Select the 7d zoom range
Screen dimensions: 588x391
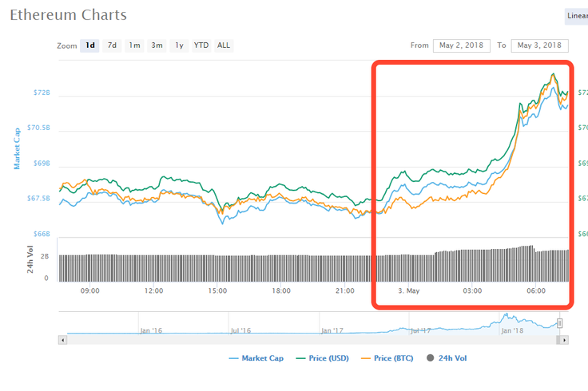click(x=112, y=45)
